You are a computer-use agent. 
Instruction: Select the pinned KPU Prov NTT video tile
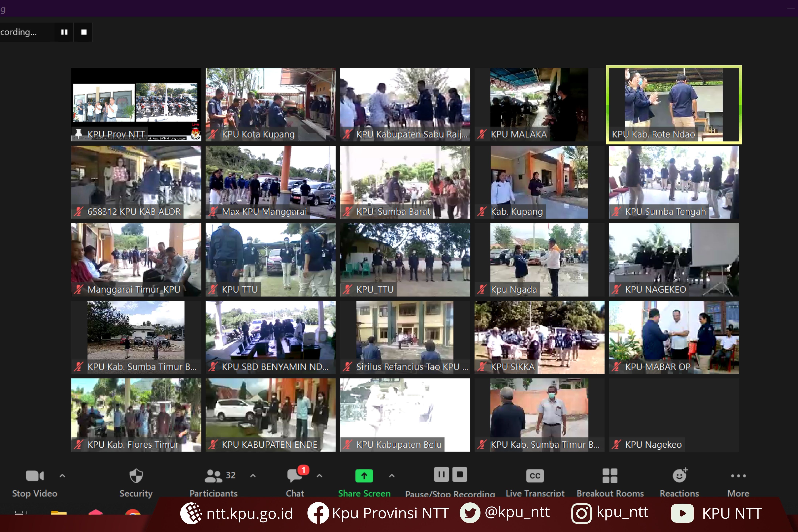tap(136, 104)
